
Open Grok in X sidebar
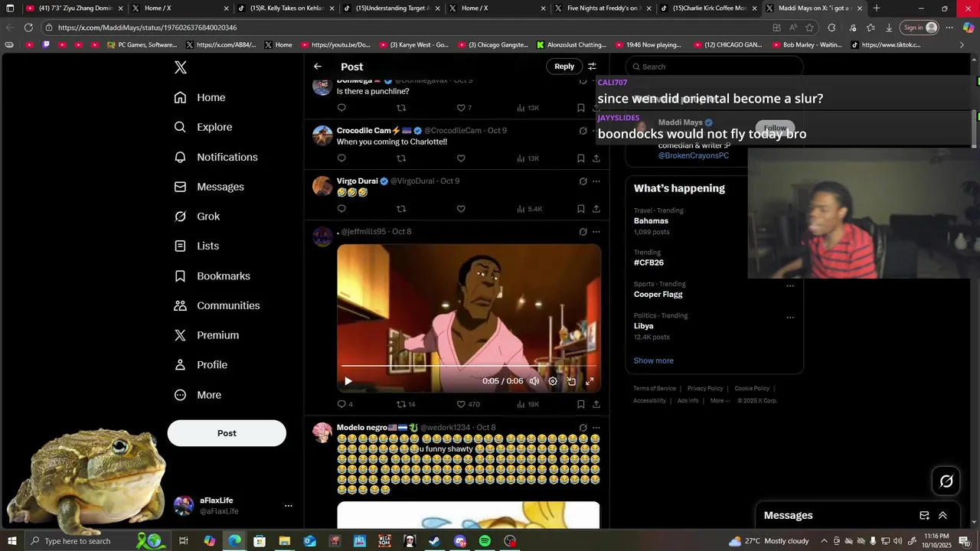[197, 217]
